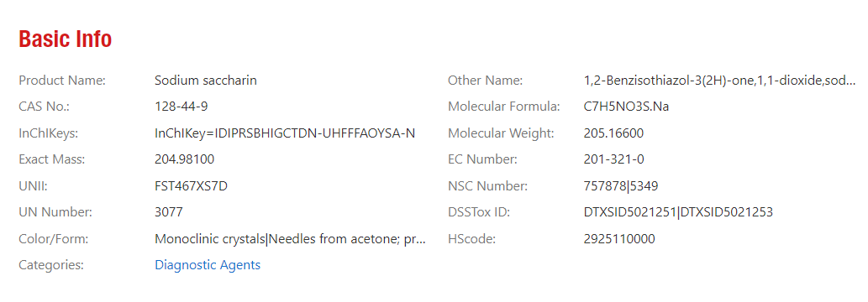Open the Diagnostic Agents category link
Viewport: 868px width, 302px height.
tap(208, 265)
